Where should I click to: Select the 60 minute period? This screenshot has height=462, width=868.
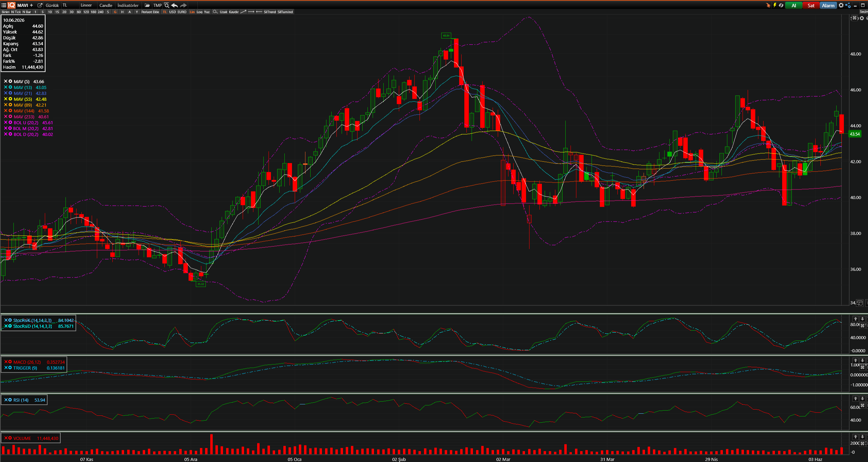79,12
